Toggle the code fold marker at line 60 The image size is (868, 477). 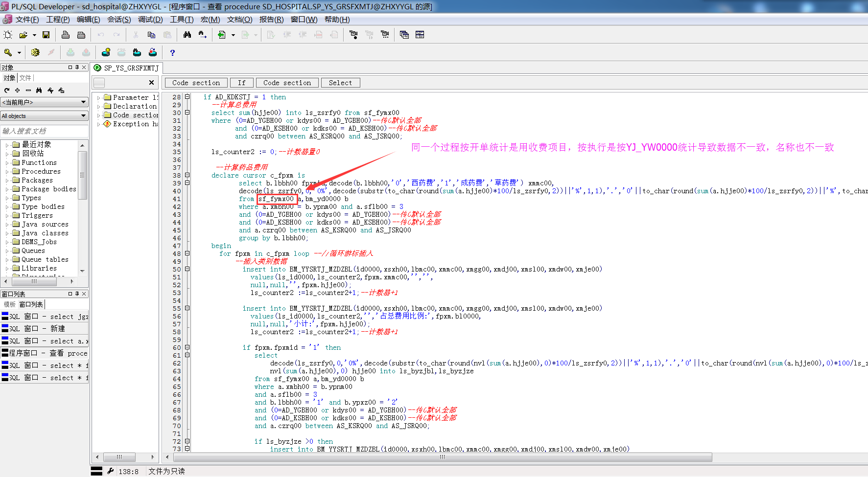tap(187, 347)
